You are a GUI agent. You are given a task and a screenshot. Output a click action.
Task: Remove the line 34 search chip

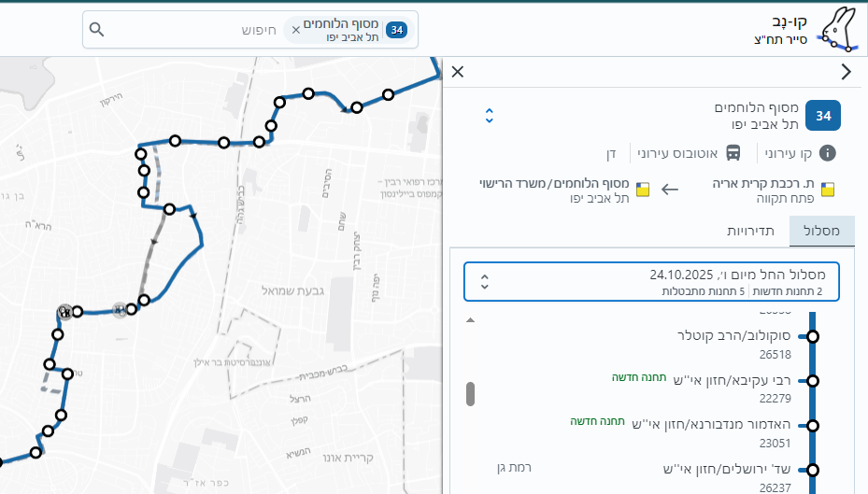296,30
